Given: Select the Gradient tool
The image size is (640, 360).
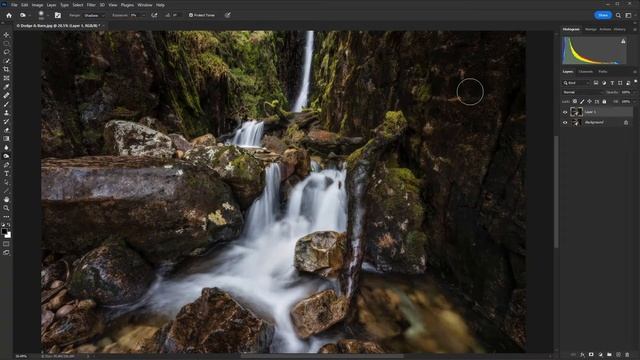Looking at the screenshot, I should 6,139.
